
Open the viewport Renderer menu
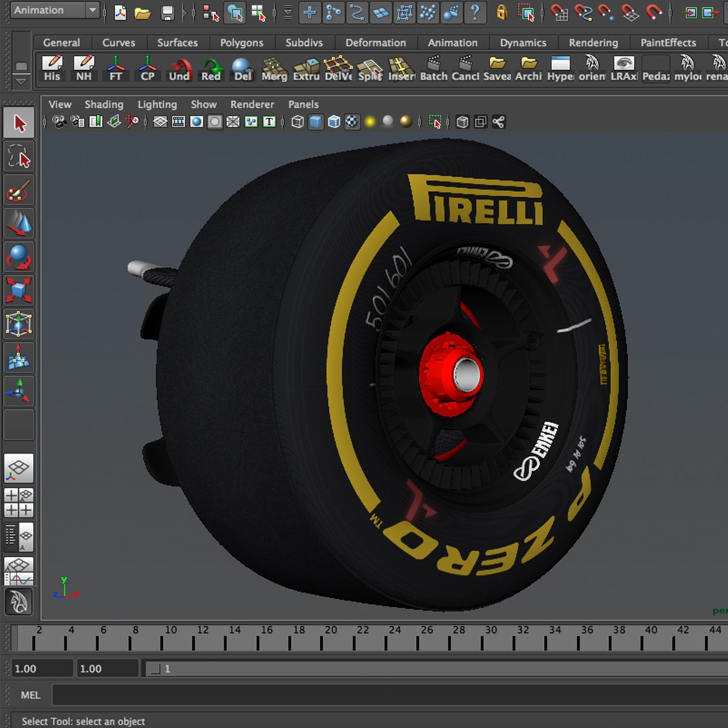pyautogui.click(x=252, y=104)
